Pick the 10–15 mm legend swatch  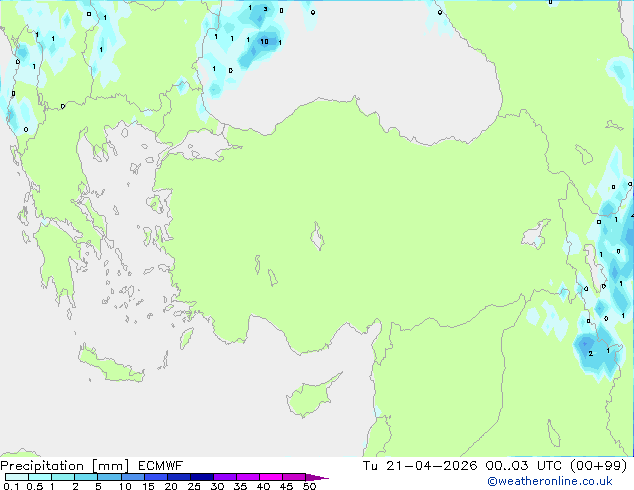coord(132,477)
